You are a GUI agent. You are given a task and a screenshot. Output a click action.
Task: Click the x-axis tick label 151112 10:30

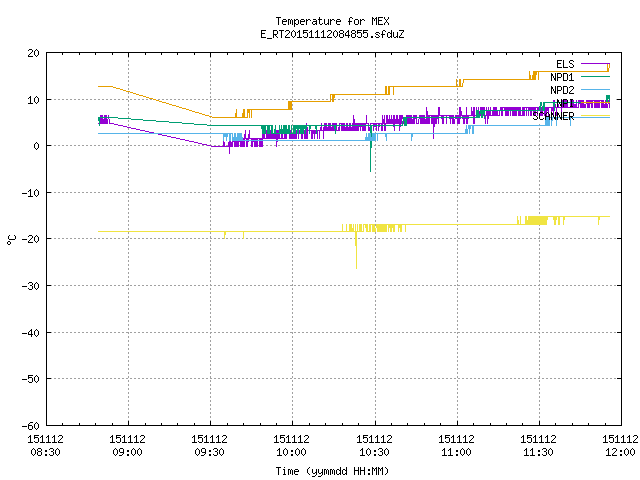[374, 446]
